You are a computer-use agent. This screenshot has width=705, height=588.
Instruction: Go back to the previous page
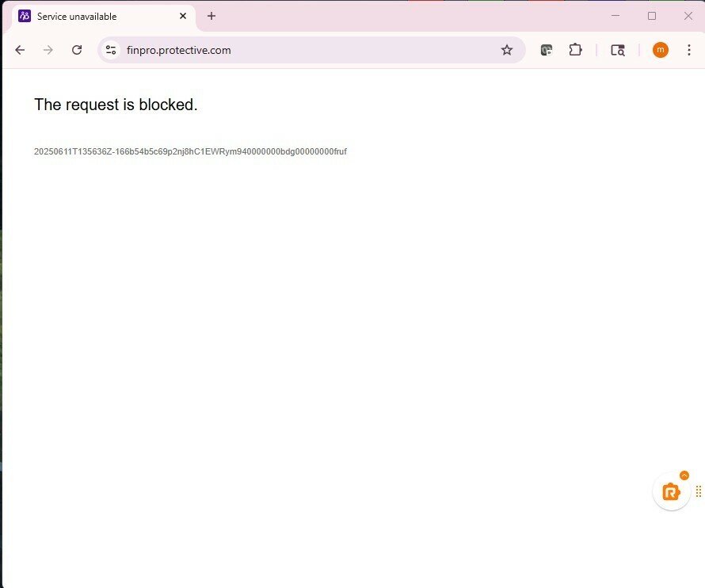[20, 50]
